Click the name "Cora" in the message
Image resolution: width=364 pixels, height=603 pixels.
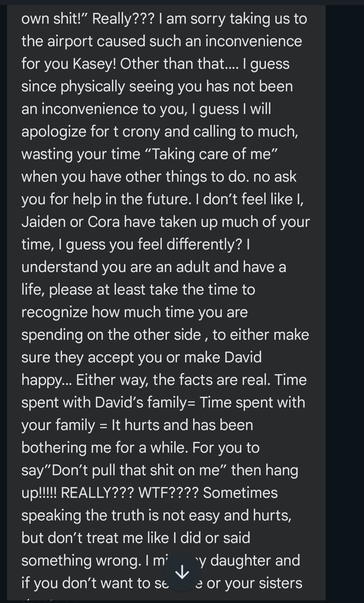click(103, 222)
